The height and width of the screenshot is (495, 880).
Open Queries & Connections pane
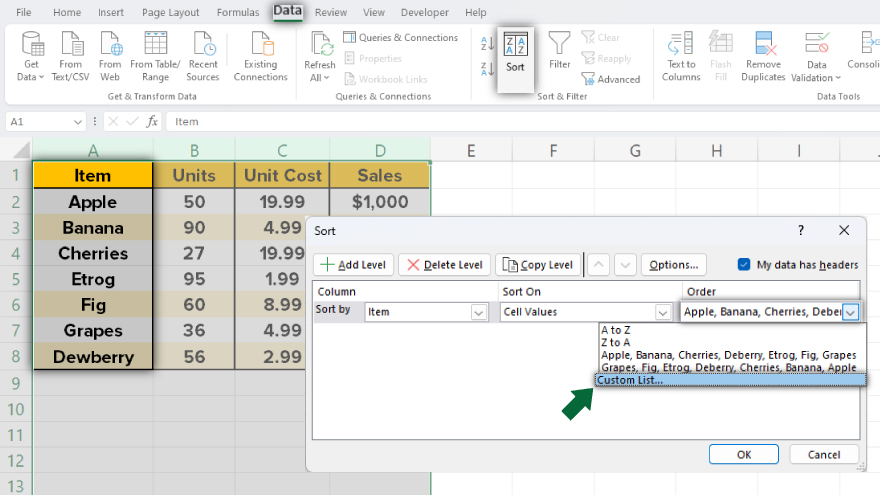[x=401, y=38]
